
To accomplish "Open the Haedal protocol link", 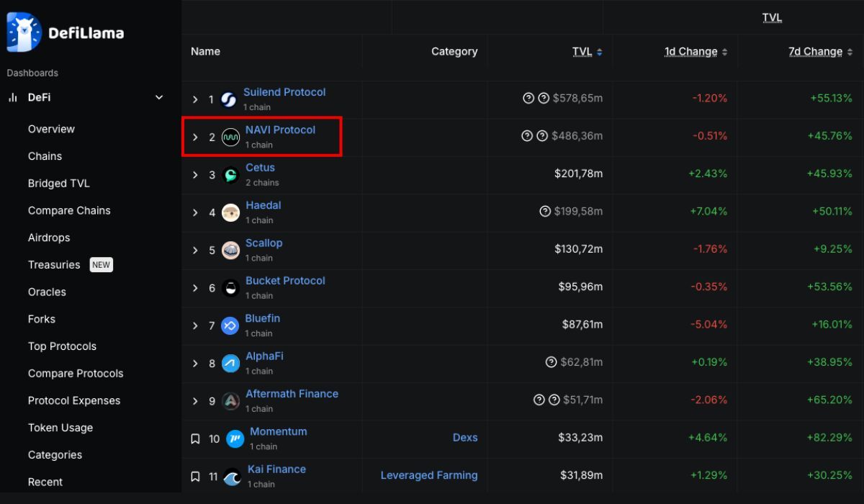I will tap(264, 205).
